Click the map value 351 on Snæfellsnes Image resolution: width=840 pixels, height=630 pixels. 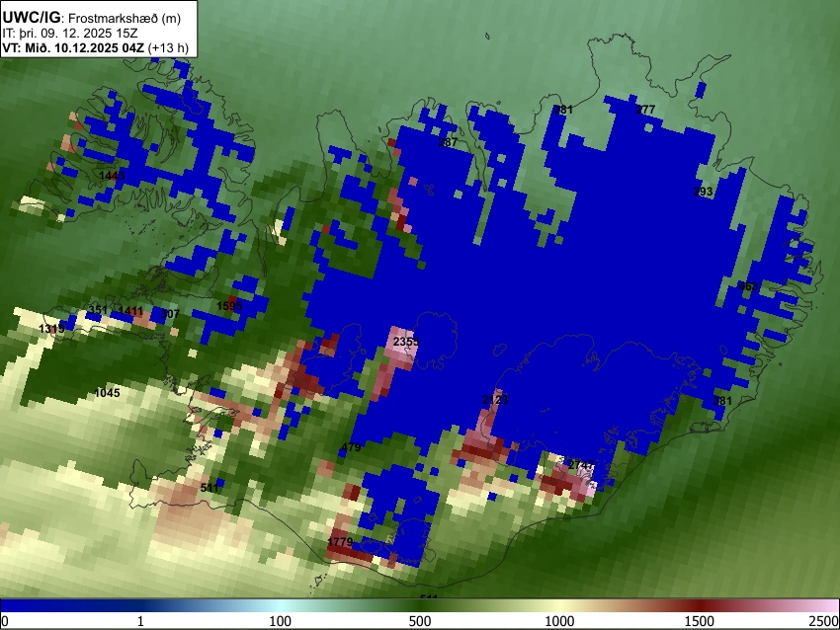[x=98, y=309]
